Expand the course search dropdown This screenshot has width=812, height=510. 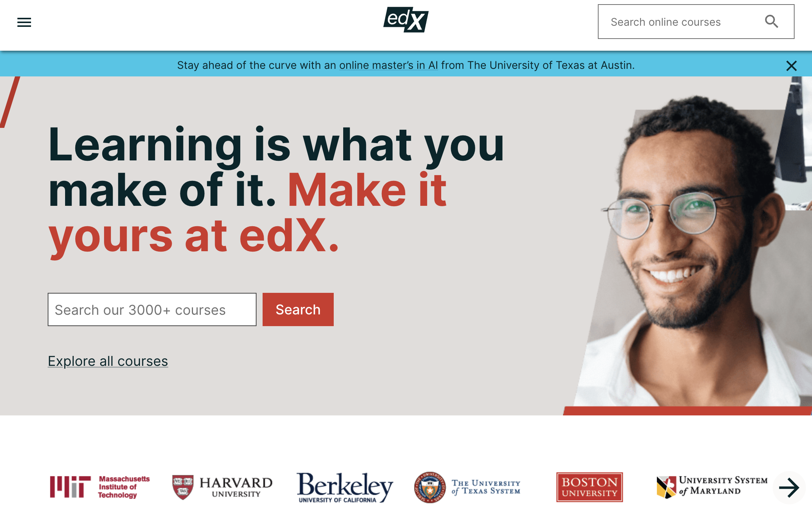point(696,22)
